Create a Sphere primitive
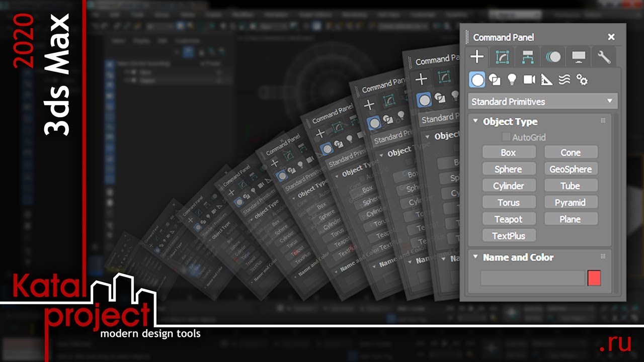The width and height of the screenshot is (644, 362). point(509,169)
